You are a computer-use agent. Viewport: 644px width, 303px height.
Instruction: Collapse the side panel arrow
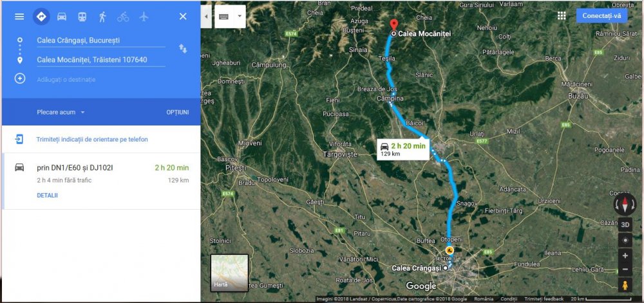pyautogui.click(x=206, y=16)
